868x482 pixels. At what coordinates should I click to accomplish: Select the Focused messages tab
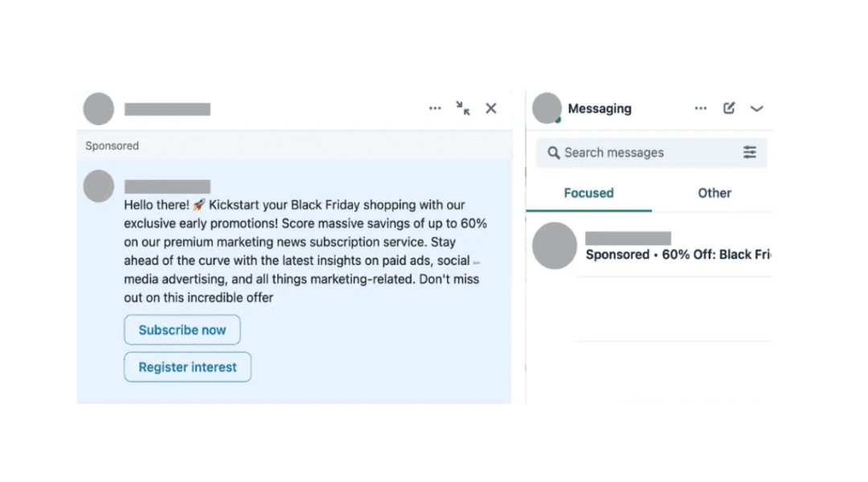pos(588,193)
